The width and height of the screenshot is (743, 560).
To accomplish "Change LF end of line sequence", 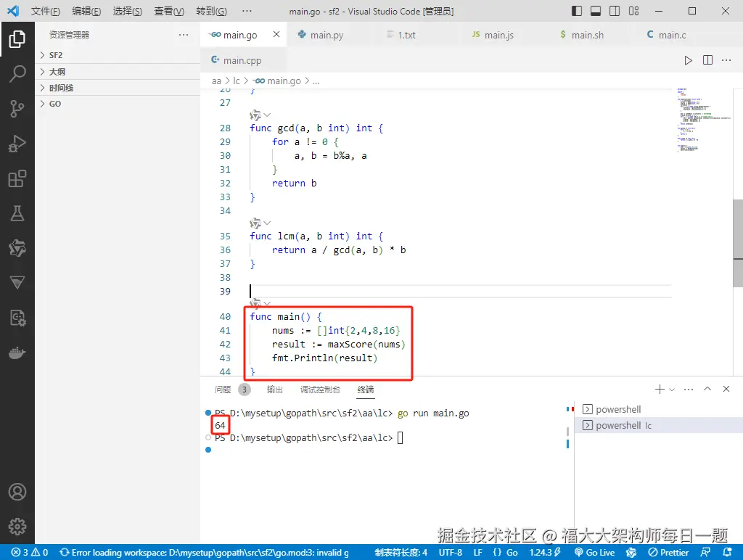I will [477, 553].
